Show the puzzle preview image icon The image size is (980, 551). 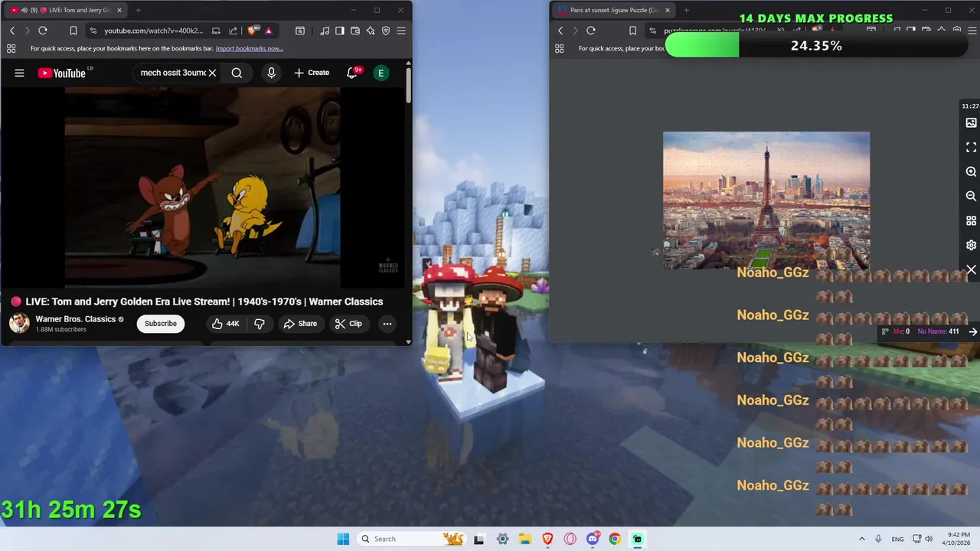click(x=971, y=122)
